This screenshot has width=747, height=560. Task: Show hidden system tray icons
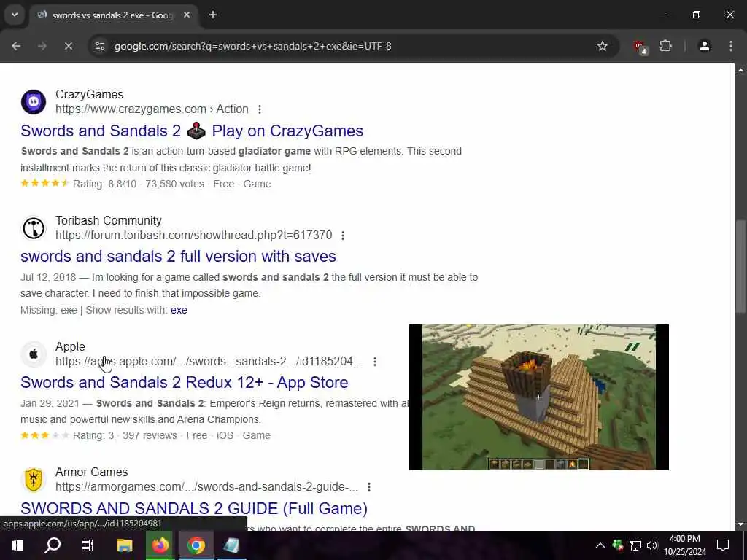tap(600, 545)
